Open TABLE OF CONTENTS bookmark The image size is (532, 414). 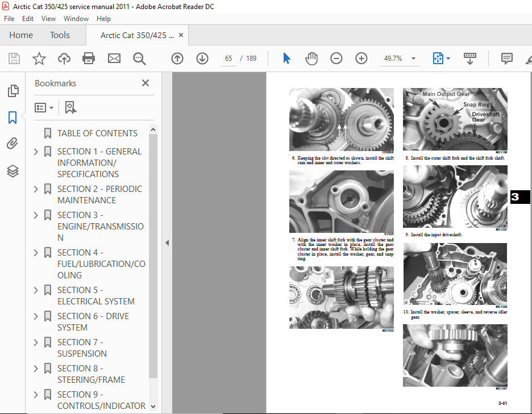[x=97, y=133]
